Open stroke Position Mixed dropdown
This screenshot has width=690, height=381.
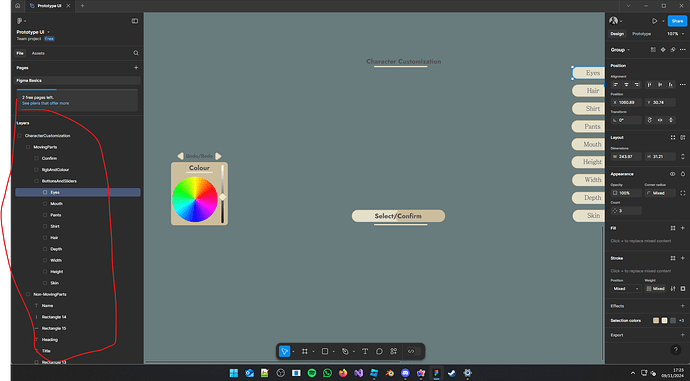coord(626,289)
